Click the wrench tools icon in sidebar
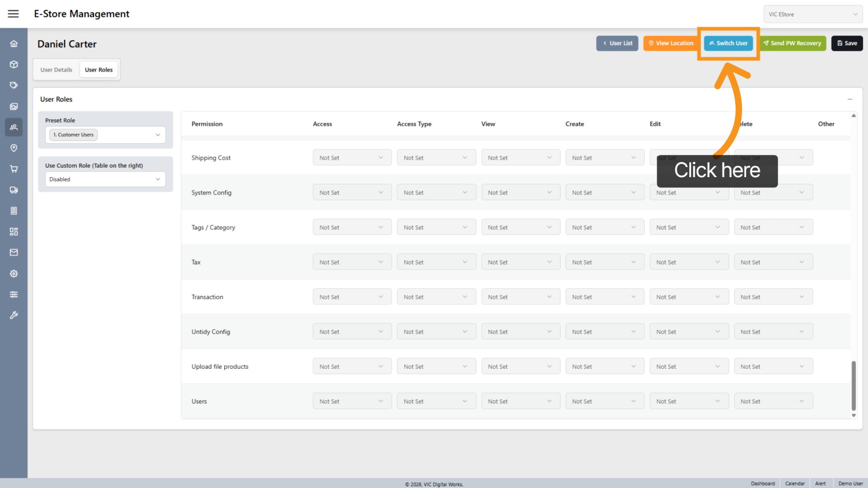The image size is (868, 488). click(14, 315)
